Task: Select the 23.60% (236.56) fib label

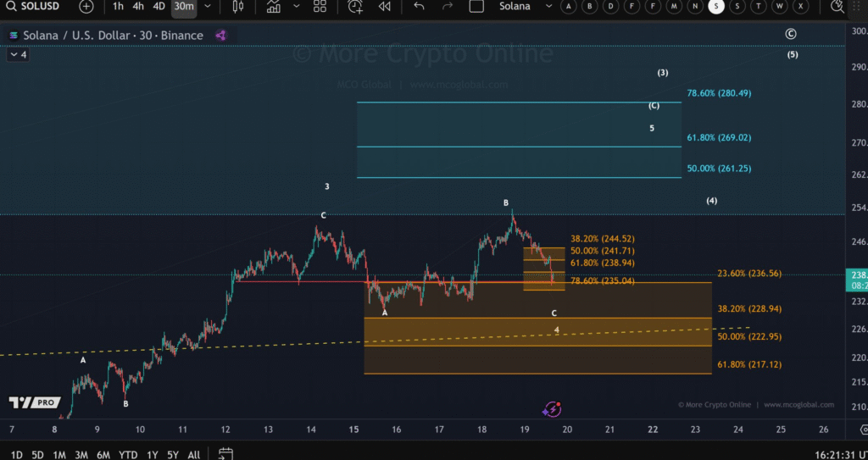Action: (749, 274)
